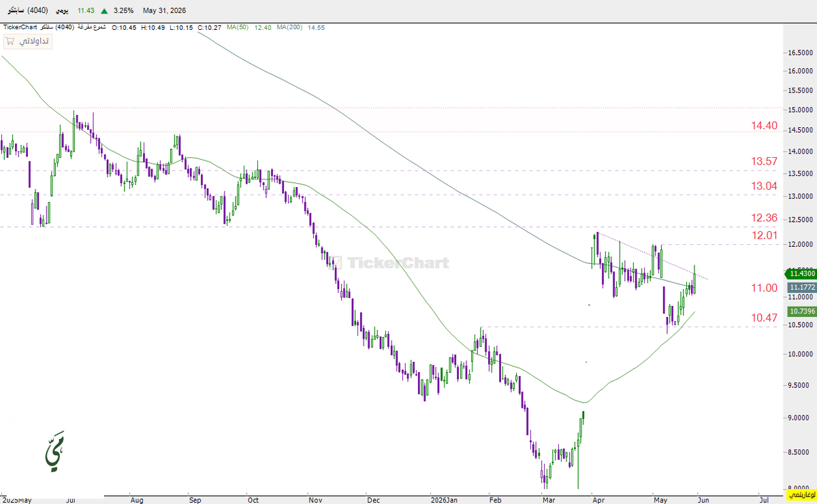The height and width of the screenshot is (504, 817).
Task: Click the green 11.43 last price in header
Action: [x=86, y=11]
